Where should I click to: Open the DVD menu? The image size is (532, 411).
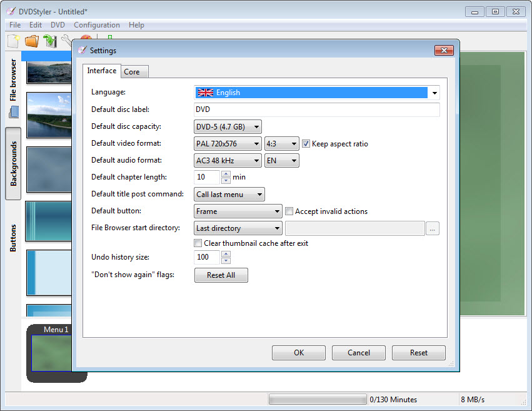(x=58, y=25)
